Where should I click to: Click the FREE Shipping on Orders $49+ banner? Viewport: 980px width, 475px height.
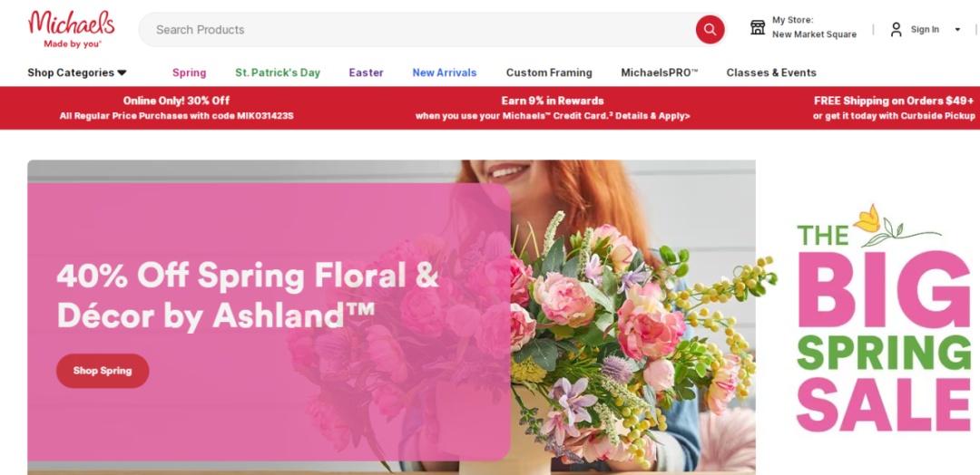pos(894,108)
